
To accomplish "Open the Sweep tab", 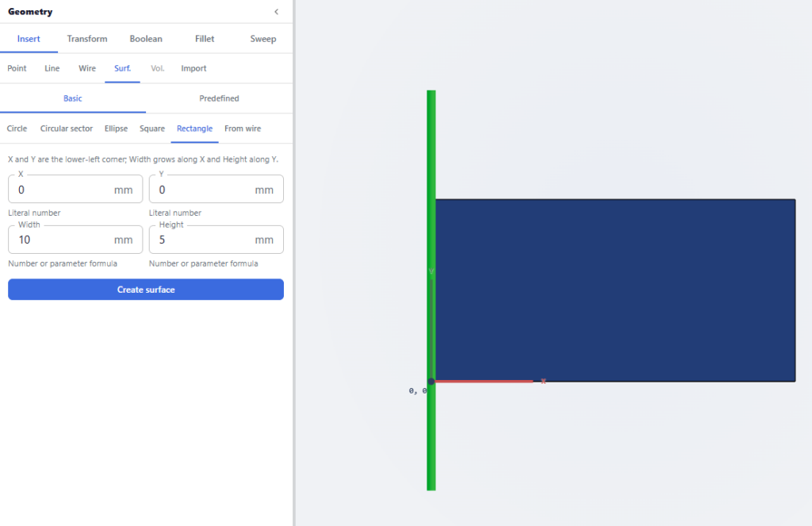I will [263, 39].
